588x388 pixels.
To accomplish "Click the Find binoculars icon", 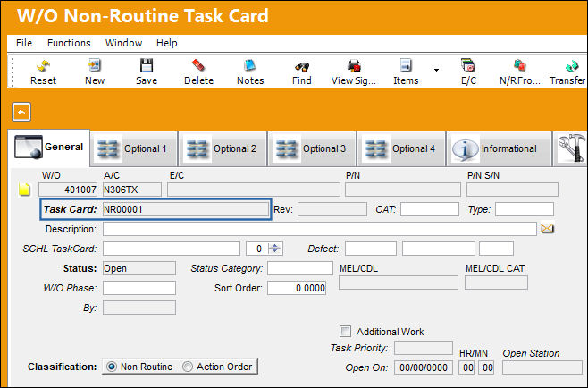I will coord(302,72).
